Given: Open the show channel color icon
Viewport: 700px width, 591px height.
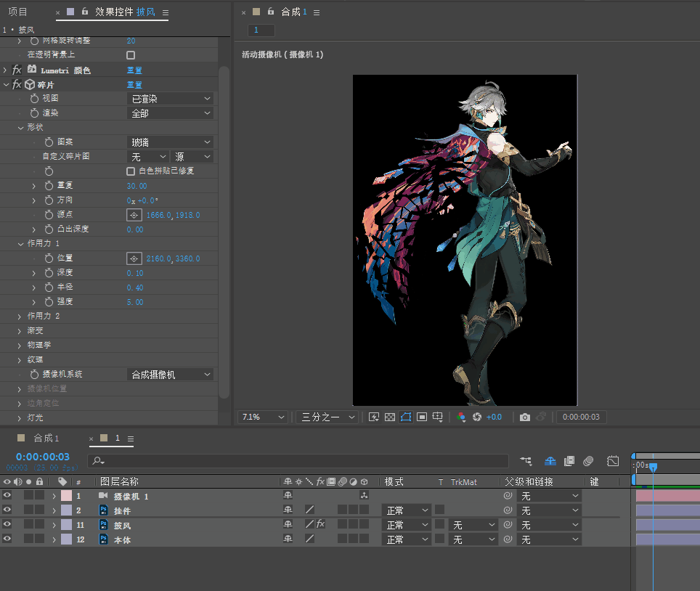Looking at the screenshot, I should pos(460,417).
